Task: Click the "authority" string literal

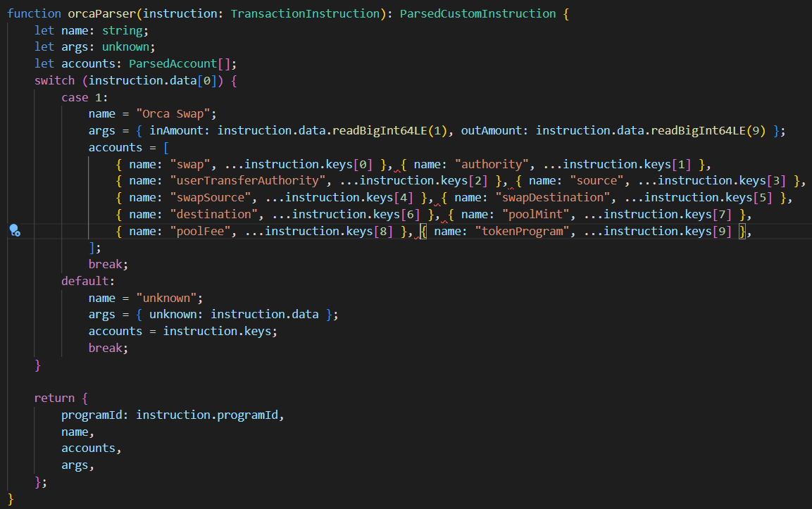Action: 492,164
